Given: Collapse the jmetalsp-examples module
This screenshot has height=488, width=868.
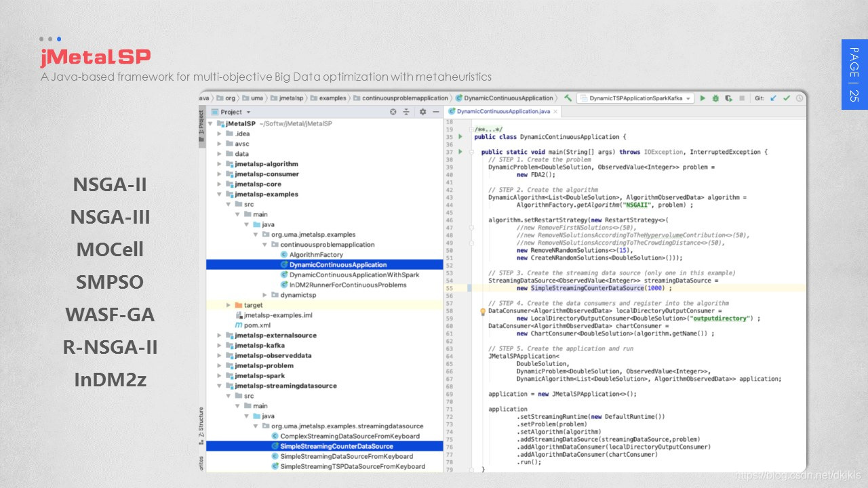Looking at the screenshot, I should [220, 194].
